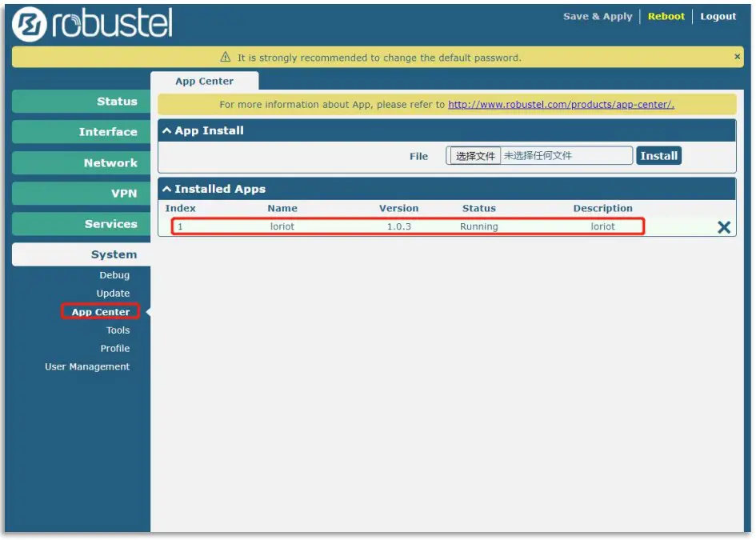756x540 pixels.
Task: Go to Update under System
Action: 113,293
